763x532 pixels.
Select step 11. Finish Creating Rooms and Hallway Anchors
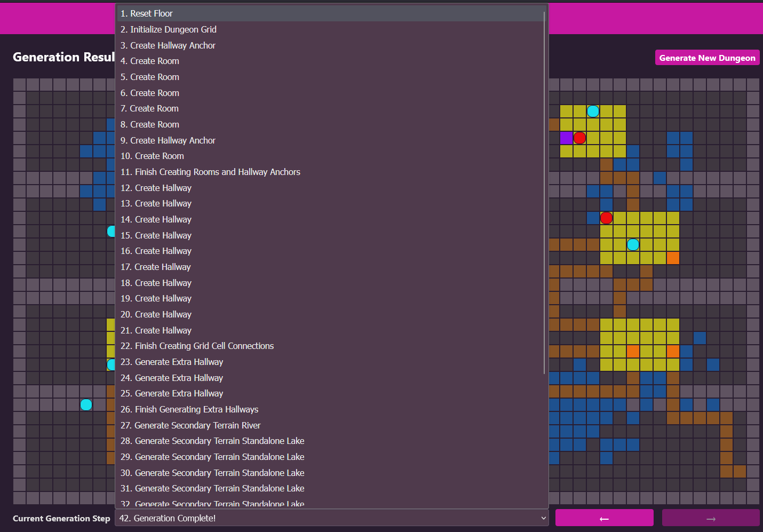(x=331, y=172)
